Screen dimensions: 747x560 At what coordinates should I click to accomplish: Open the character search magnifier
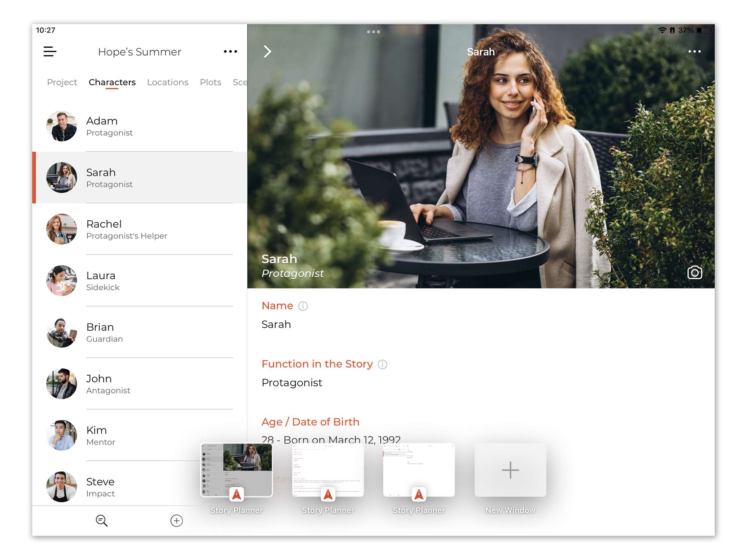[x=101, y=520]
